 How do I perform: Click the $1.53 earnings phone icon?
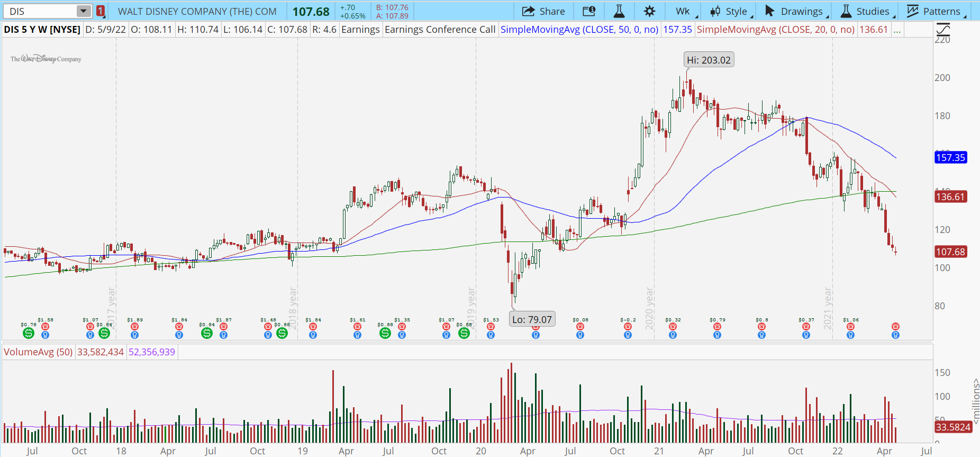pyautogui.click(x=491, y=327)
